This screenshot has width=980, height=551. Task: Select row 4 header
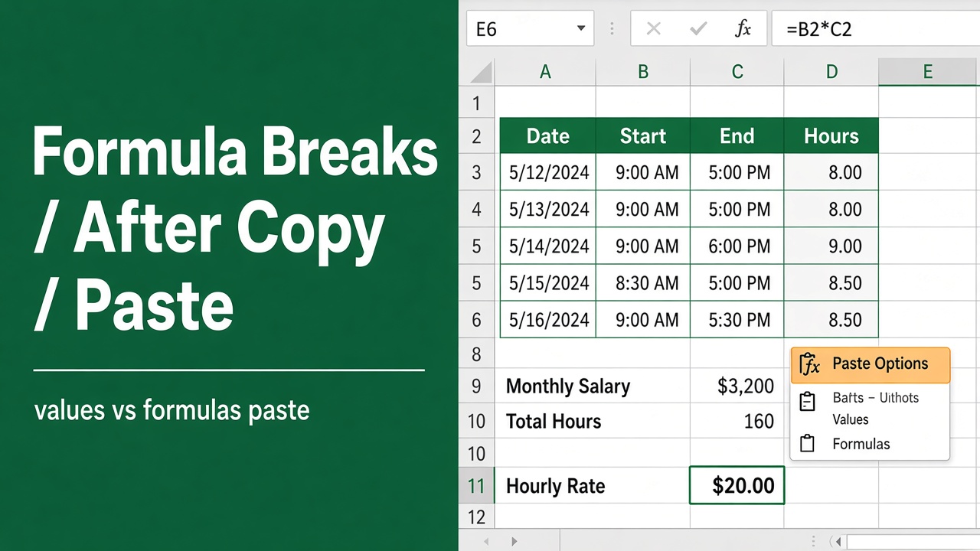point(477,209)
